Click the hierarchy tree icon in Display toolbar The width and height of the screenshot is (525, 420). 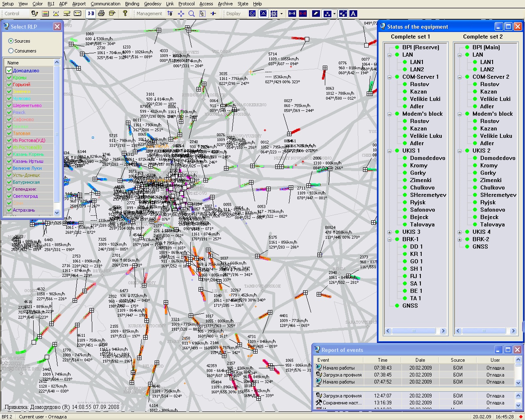pos(327,14)
